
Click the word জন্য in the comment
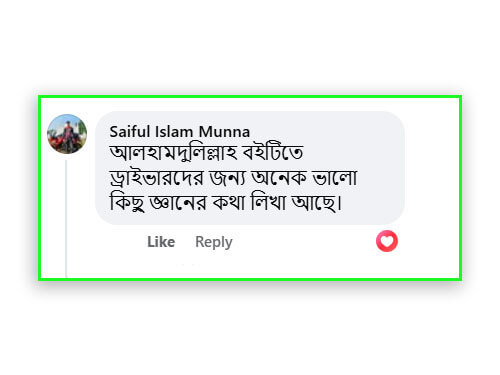tap(227, 178)
